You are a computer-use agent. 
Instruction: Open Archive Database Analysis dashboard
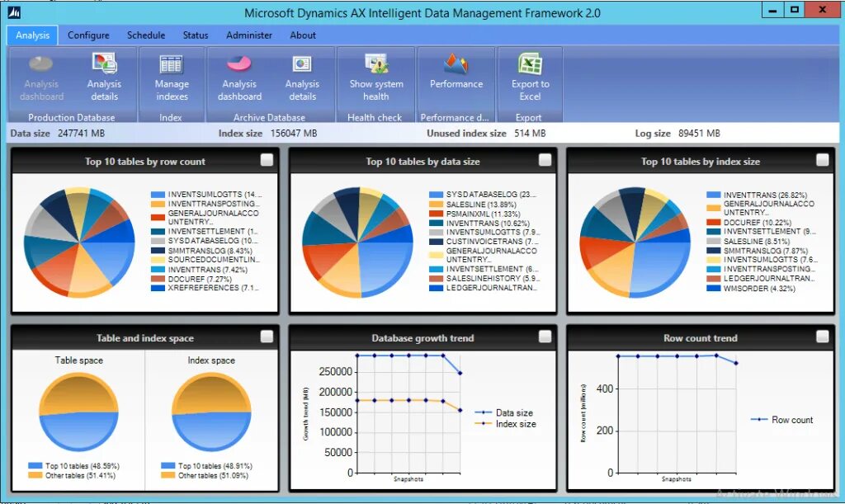coord(239,77)
